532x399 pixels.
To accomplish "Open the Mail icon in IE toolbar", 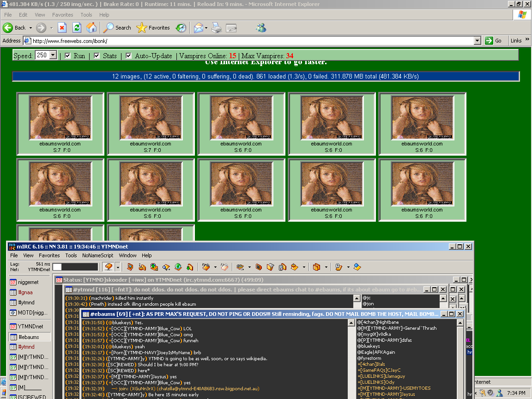I will (198, 28).
